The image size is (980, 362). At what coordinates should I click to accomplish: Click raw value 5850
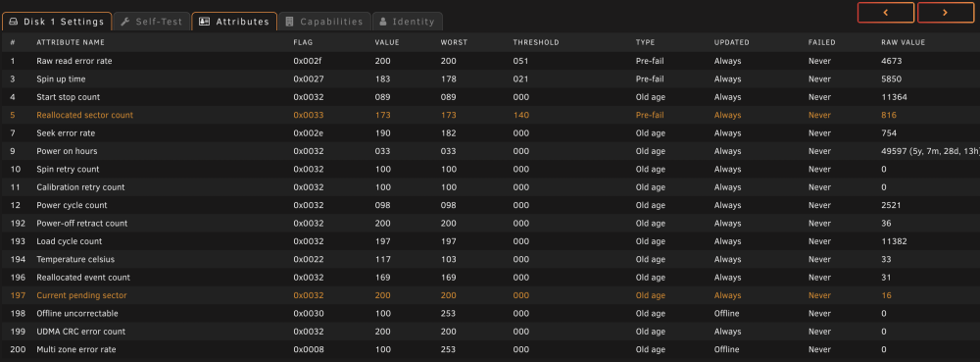pos(891,79)
